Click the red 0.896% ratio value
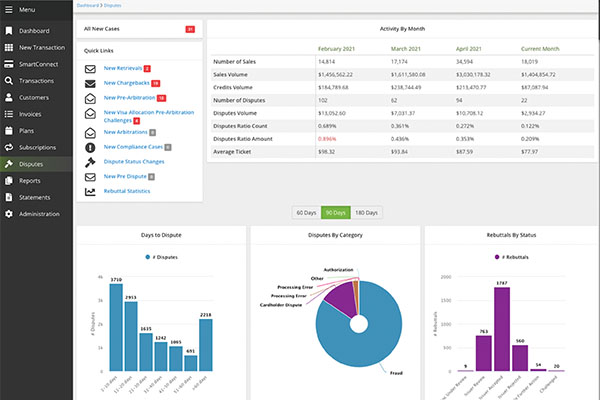Screen dimensions: 600x400 tap(327, 139)
